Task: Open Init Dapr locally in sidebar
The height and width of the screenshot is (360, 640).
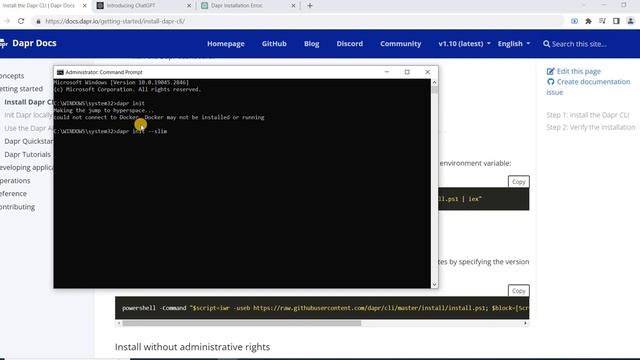Action: click(x=29, y=115)
